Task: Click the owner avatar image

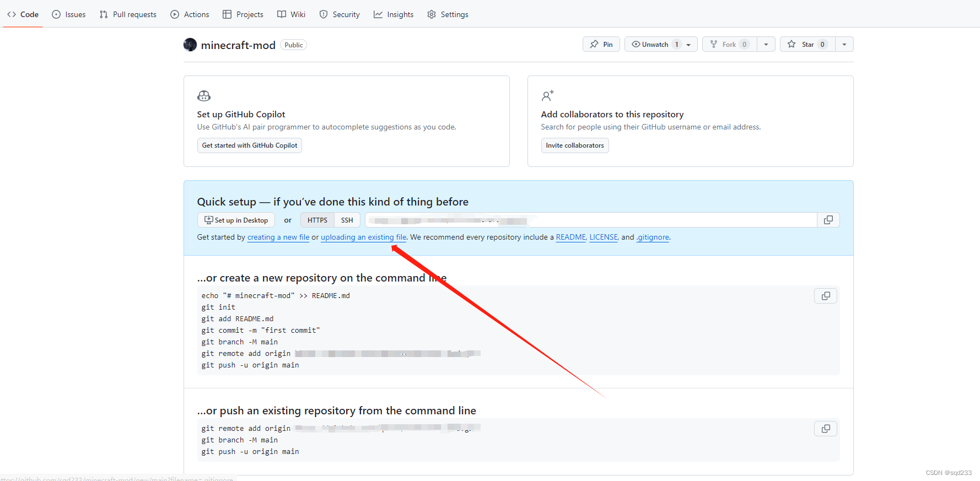Action: click(x=190, y=45)
